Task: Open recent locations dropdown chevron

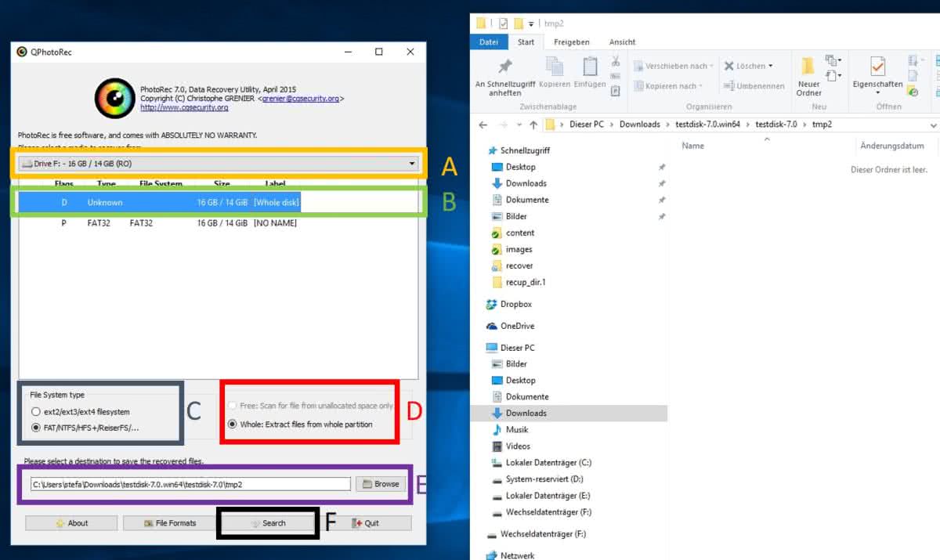Action: (519, 125)
